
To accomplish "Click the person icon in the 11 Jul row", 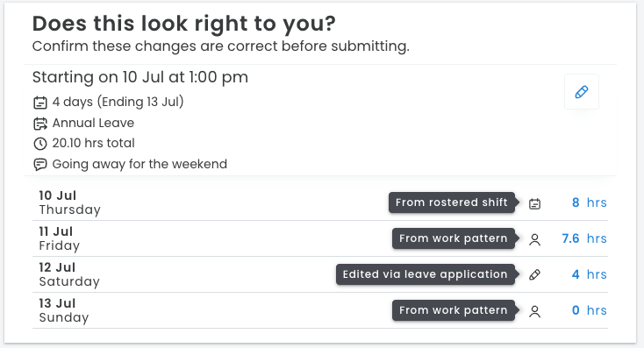I will tap(534, 239).
